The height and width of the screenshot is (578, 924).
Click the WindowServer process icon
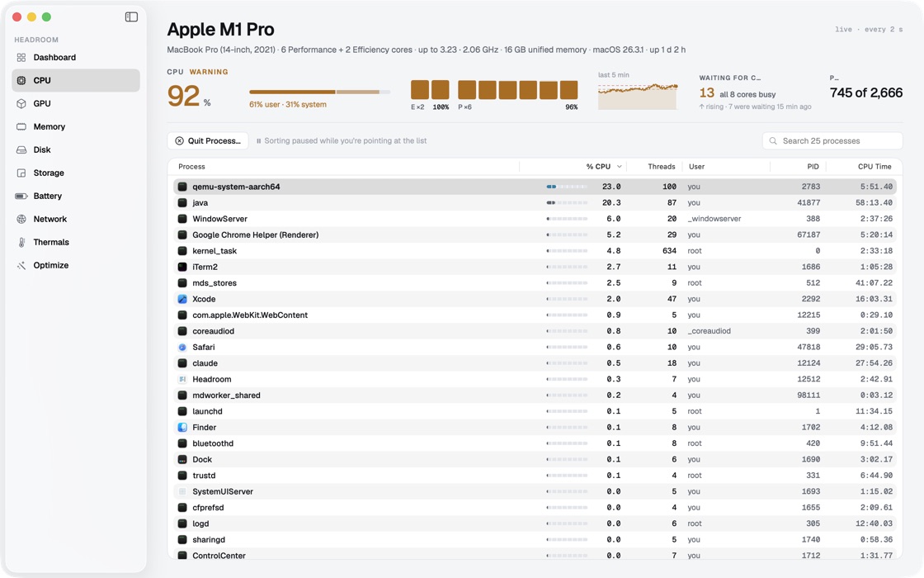point(182,219)
